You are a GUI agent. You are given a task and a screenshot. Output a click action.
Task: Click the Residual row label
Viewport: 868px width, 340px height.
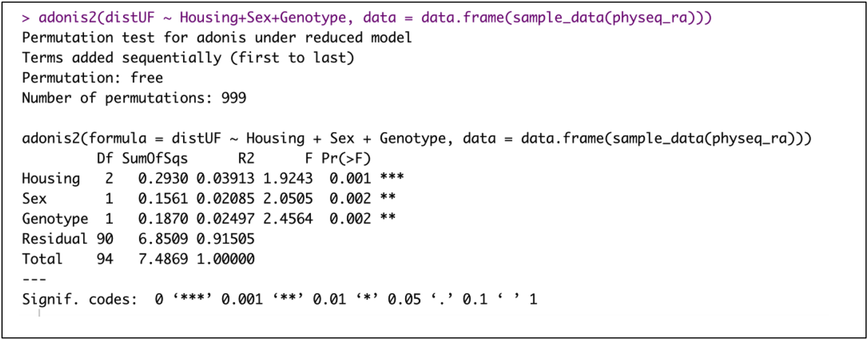click(x=55, y=239)
